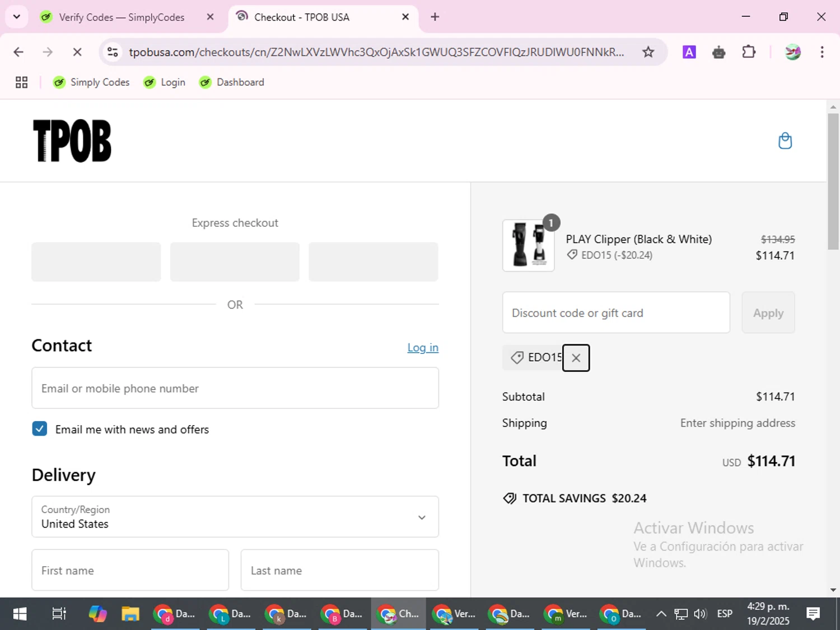Open the Chrome profile avatar
Screen dimensions: 840x630
792,52
